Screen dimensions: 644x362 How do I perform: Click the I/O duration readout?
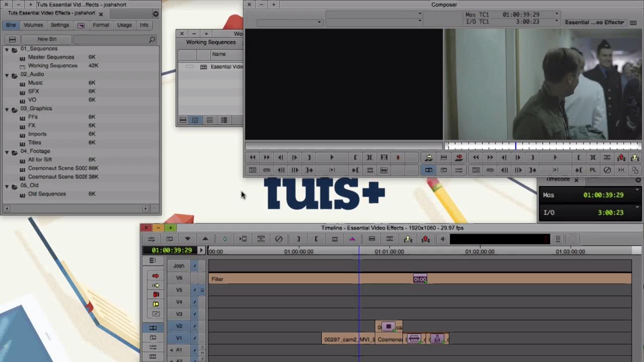[x=610, y=213]
